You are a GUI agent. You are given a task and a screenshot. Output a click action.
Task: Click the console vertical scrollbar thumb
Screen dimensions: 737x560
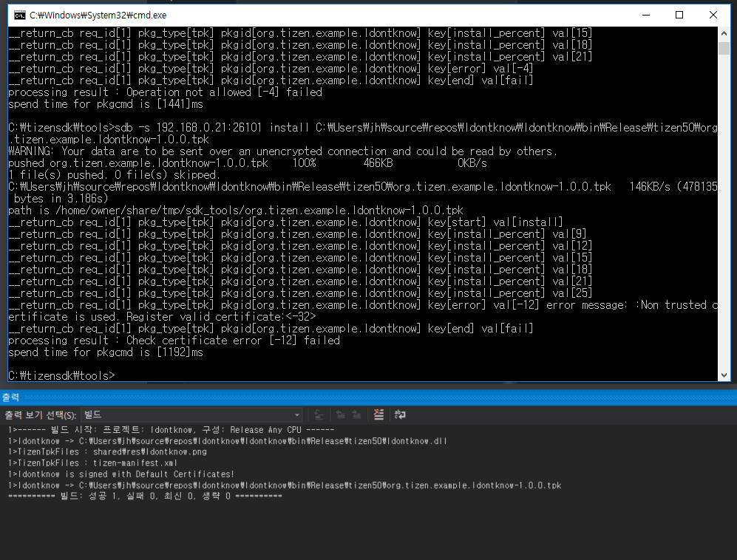point(724,48)
